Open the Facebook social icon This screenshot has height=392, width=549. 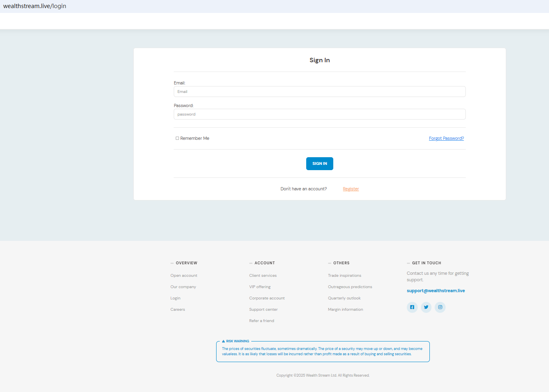tap(412, 307)
